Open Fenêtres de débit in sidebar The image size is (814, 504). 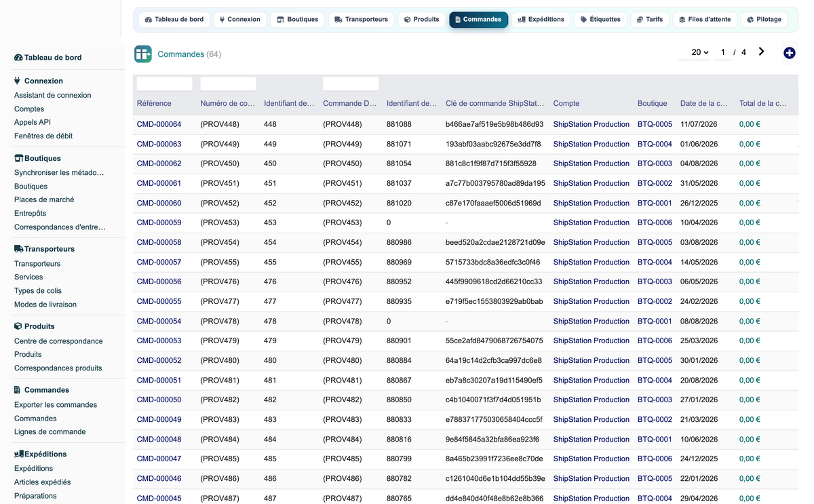(x=43, y=136)
